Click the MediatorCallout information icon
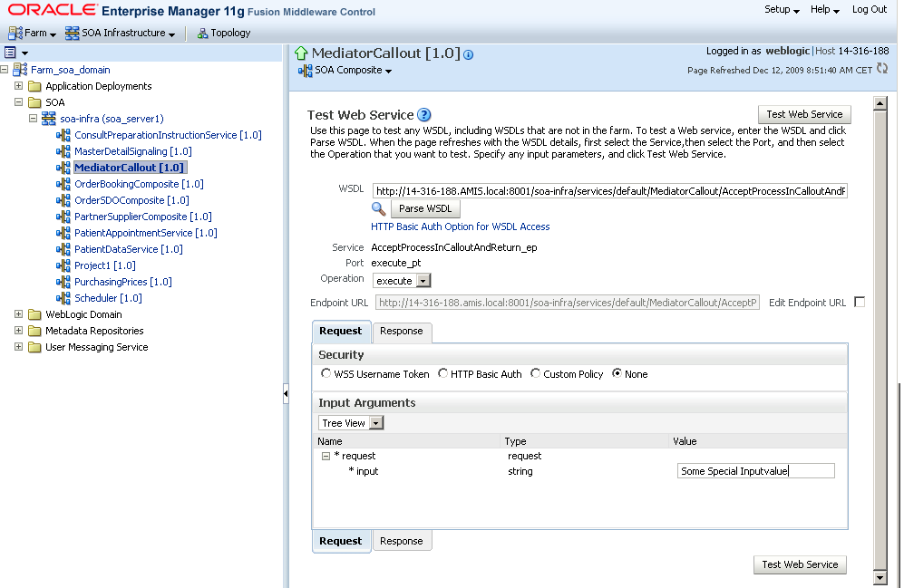Viewport: 904px width, 588px height. (x=469, y=54)
